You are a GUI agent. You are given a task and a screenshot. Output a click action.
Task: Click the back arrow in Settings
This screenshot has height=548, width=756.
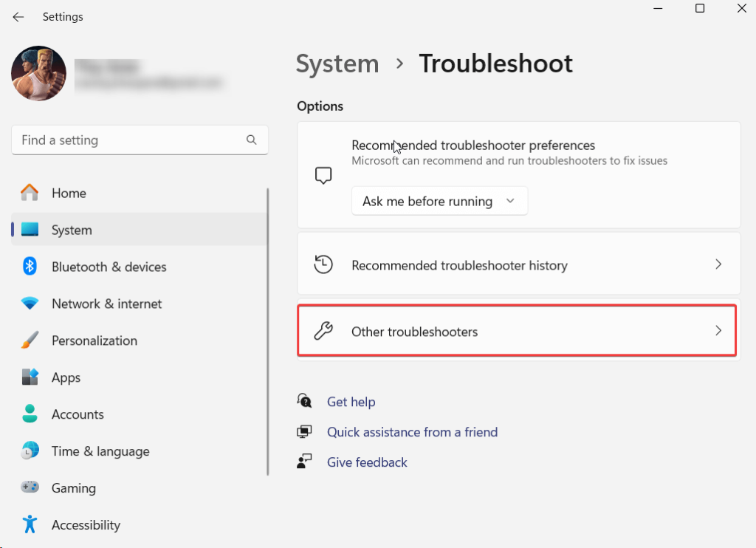[x=18, y=17]
